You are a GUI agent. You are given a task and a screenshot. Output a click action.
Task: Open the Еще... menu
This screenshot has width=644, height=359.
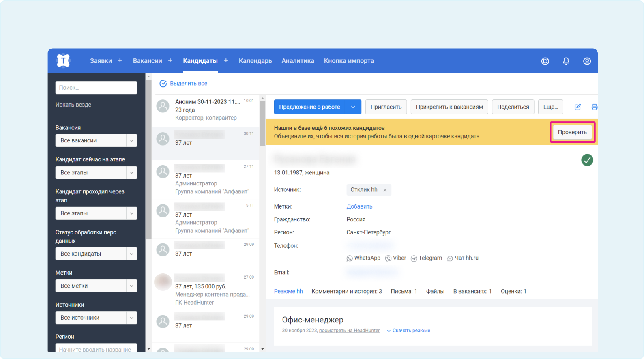pyautogui.click(x=550, y=107)
